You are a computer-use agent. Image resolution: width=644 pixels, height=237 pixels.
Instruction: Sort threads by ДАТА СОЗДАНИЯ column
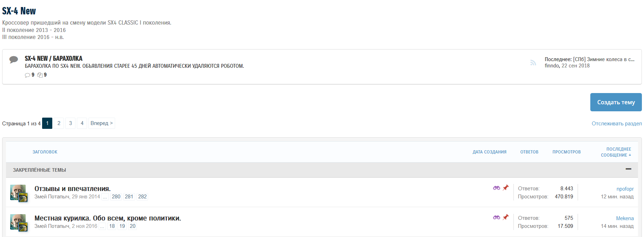tap(489, 152)
